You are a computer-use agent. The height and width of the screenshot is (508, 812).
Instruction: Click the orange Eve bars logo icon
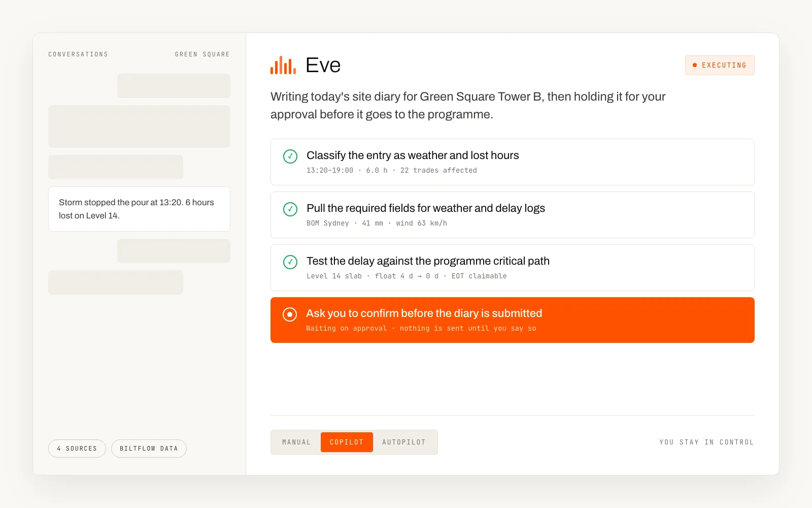[x=283, y=65]
